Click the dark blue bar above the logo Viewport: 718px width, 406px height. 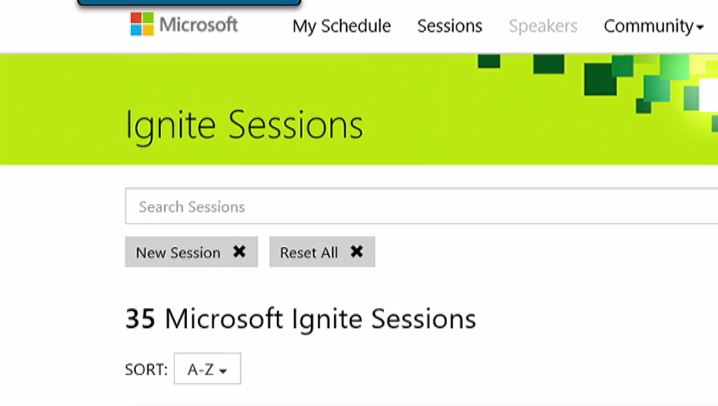click(x=189, y=2)
